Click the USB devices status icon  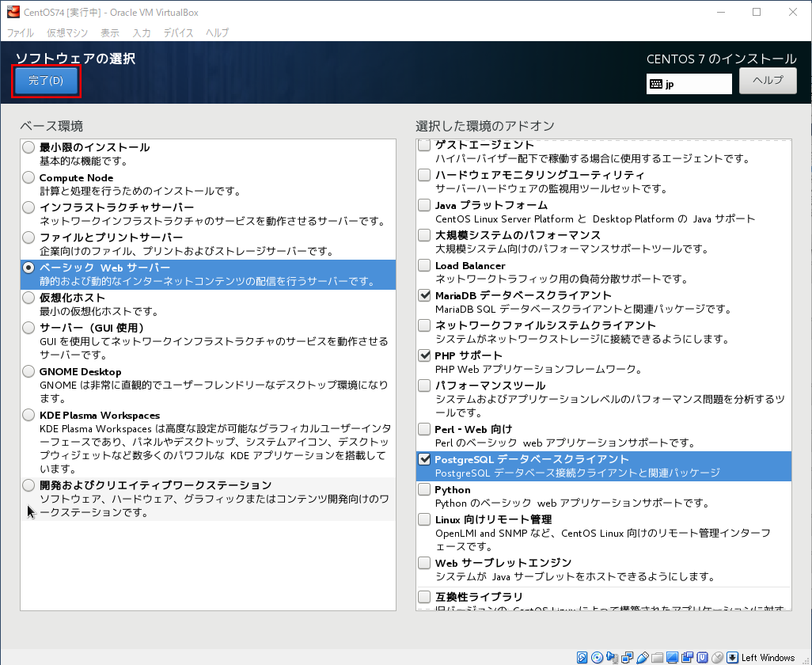pyautogui.click(x=642, y=658)
